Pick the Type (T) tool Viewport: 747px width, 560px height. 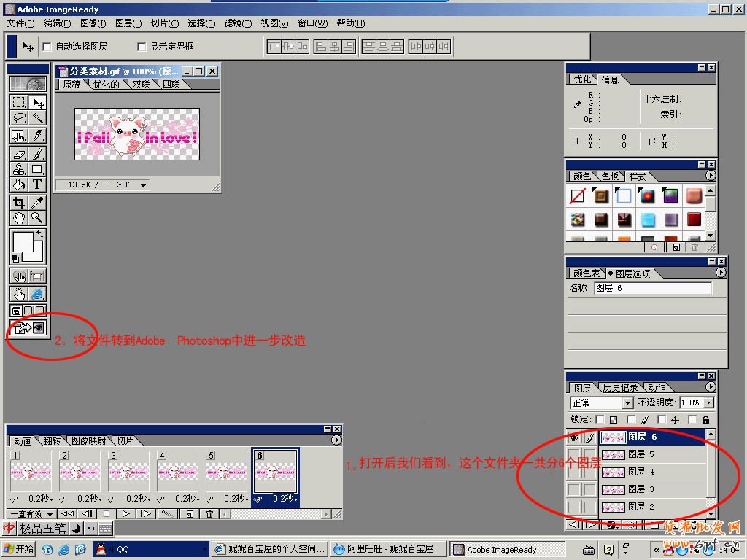point(37,184)
